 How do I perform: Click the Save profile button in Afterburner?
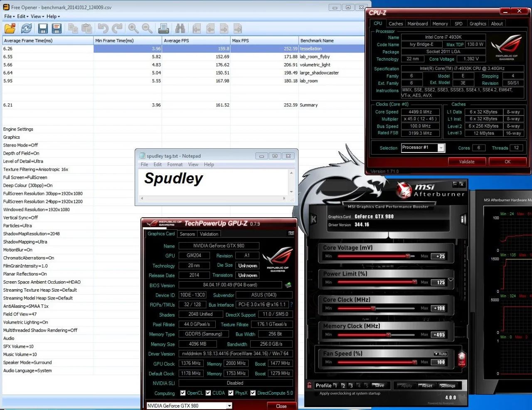(x=379, y=385)
